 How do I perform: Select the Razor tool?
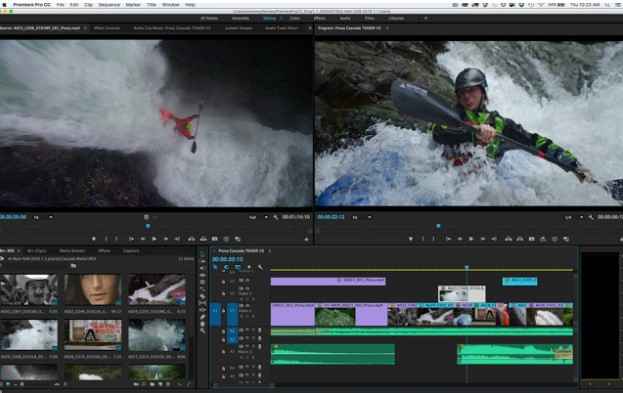203,296
